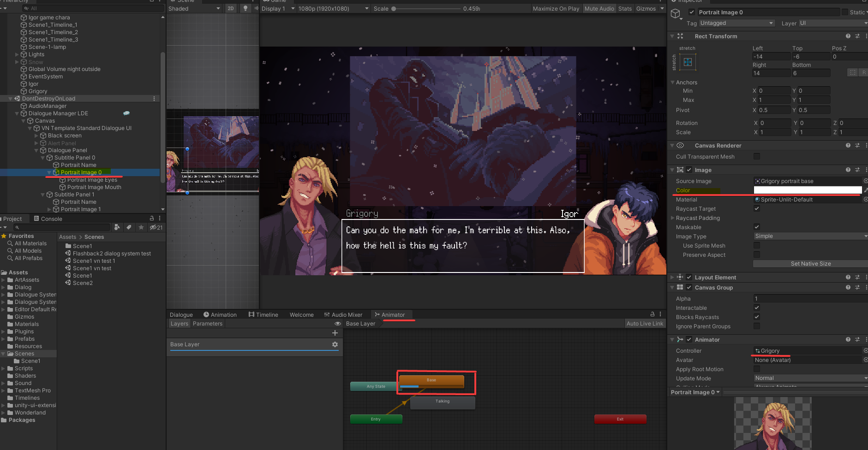Enable Ignore Parent Groups checkbox

coord(757,326)
